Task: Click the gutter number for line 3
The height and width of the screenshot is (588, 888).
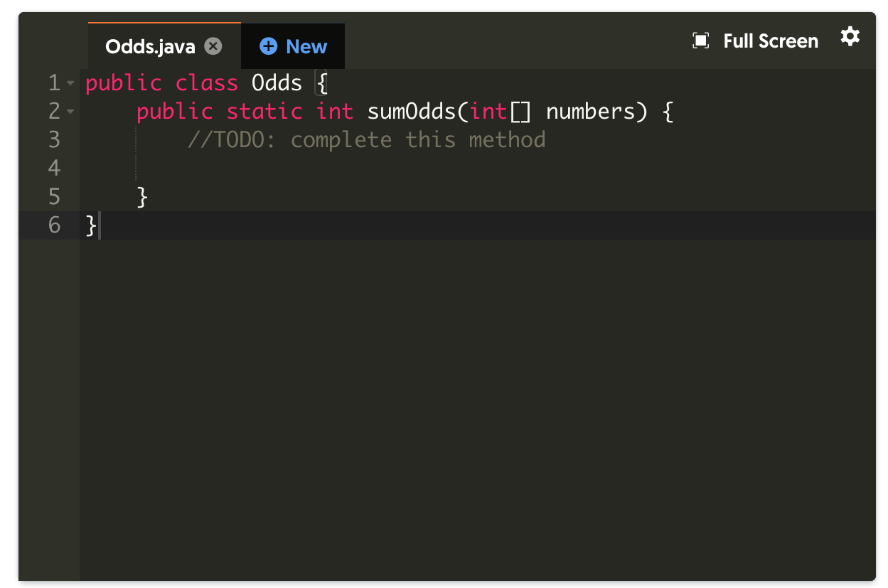Action: pyautogui.click(x=54, y=140)
